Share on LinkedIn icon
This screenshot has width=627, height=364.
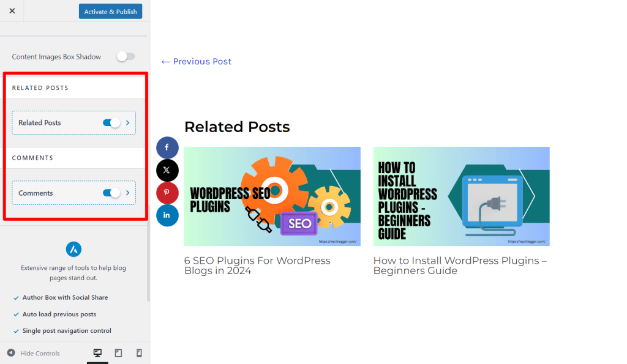point(167,215)
